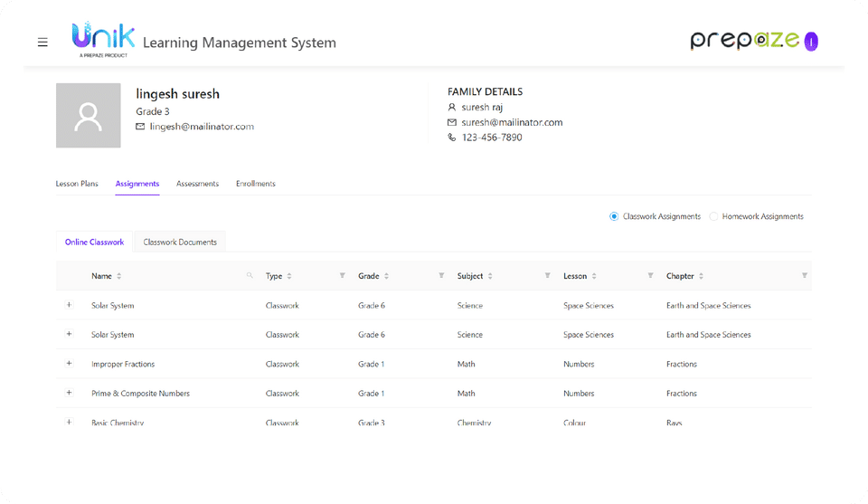The width and height of the screenshot is (868, 504).
Task: Click FAMILY DETAILS heading
Action: coord(485,92)
